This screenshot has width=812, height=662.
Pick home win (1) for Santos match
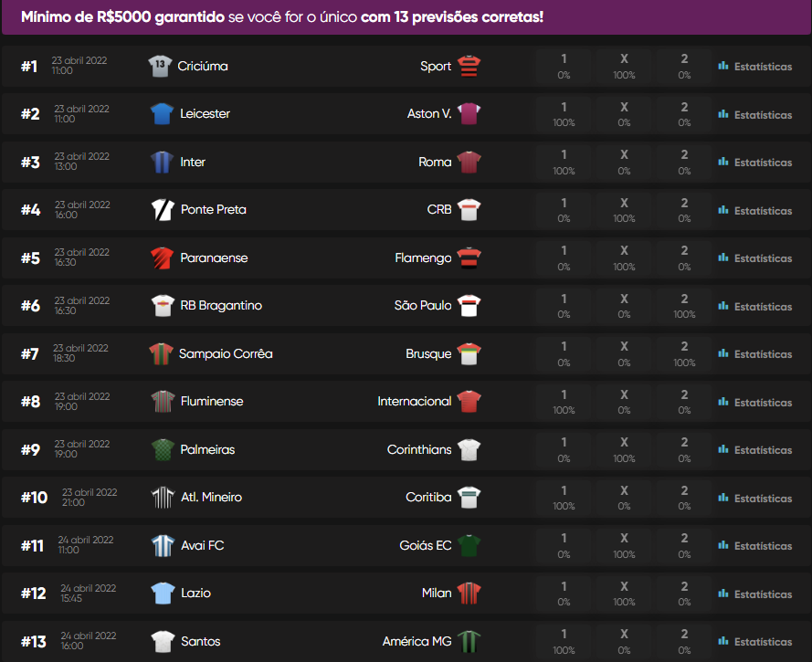pyautogui.click(x=564, y=641)
